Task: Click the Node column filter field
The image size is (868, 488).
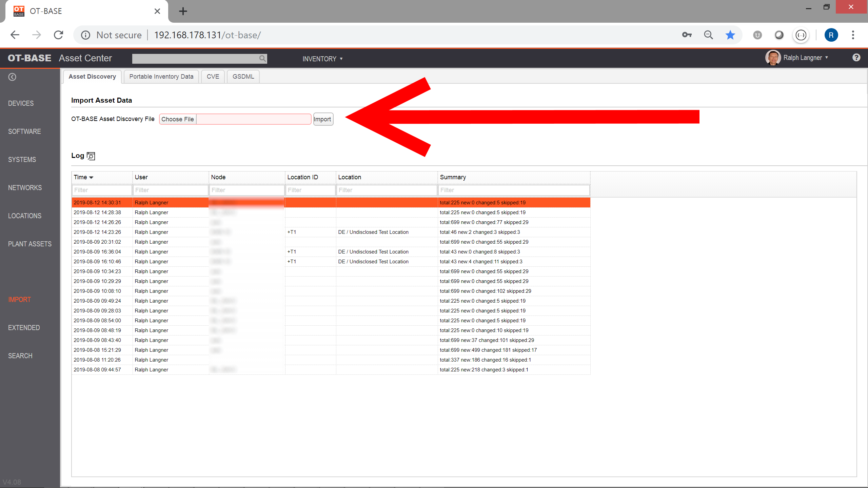Action: (x=246, y=190)
